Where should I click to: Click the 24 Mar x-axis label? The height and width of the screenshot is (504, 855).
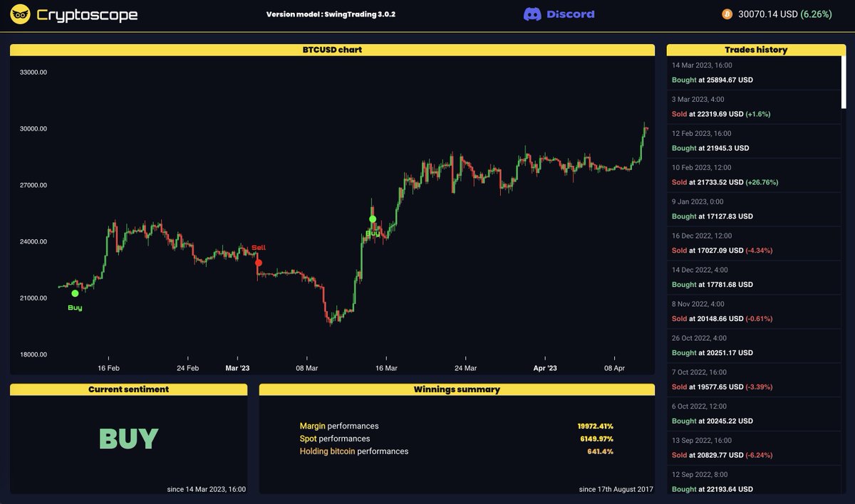(465, 368)
